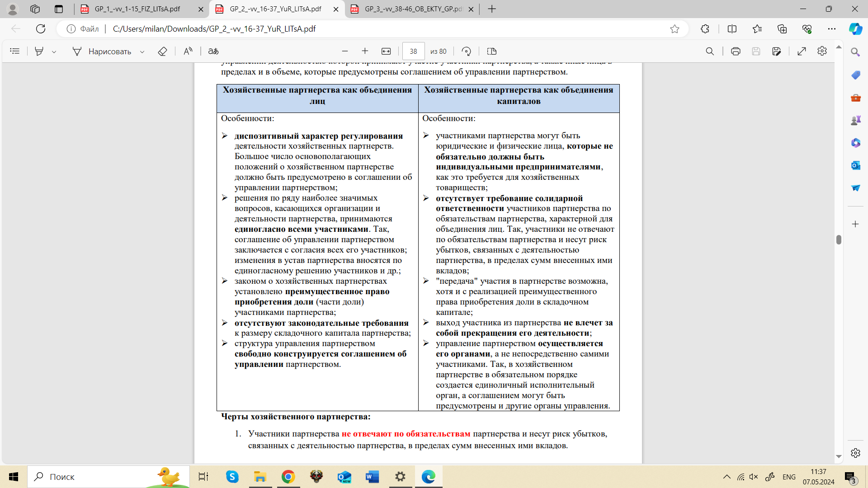The height and width of the screenshot is (488, 868).
Task: Switch page view layout
Action: click(x=492, y=52)
